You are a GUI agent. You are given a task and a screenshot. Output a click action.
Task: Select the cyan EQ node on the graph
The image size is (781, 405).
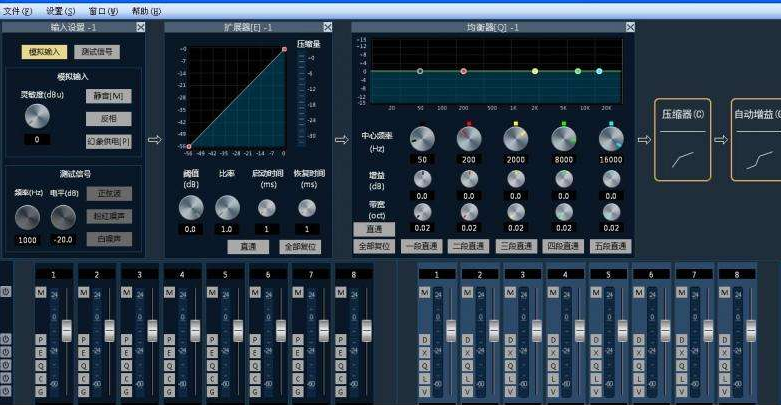point(599,71)
